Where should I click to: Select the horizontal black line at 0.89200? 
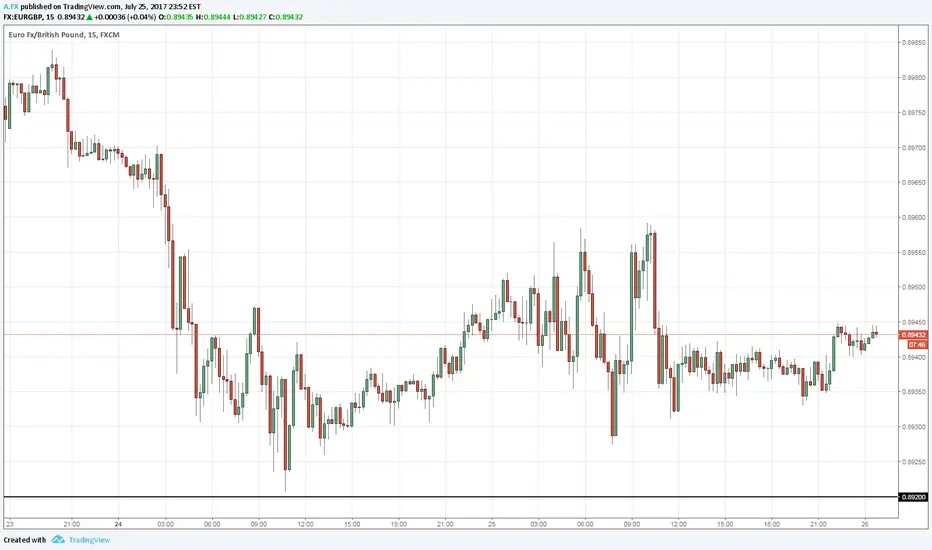pos(451,496)
